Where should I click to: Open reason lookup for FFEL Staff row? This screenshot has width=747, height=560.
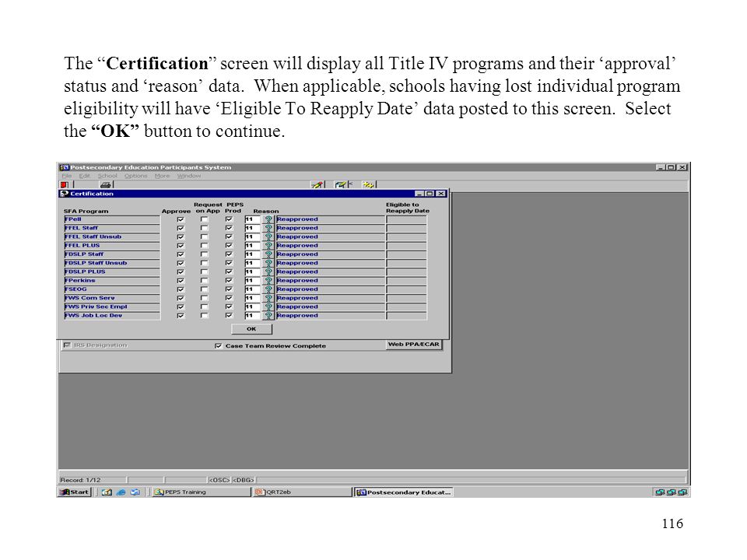pyautogui.click(x=268, y=228)
